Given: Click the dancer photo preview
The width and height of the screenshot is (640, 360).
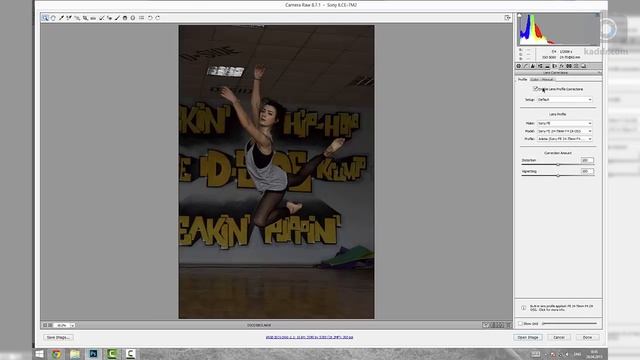Looking at the screenshot, I should (276, 172).
